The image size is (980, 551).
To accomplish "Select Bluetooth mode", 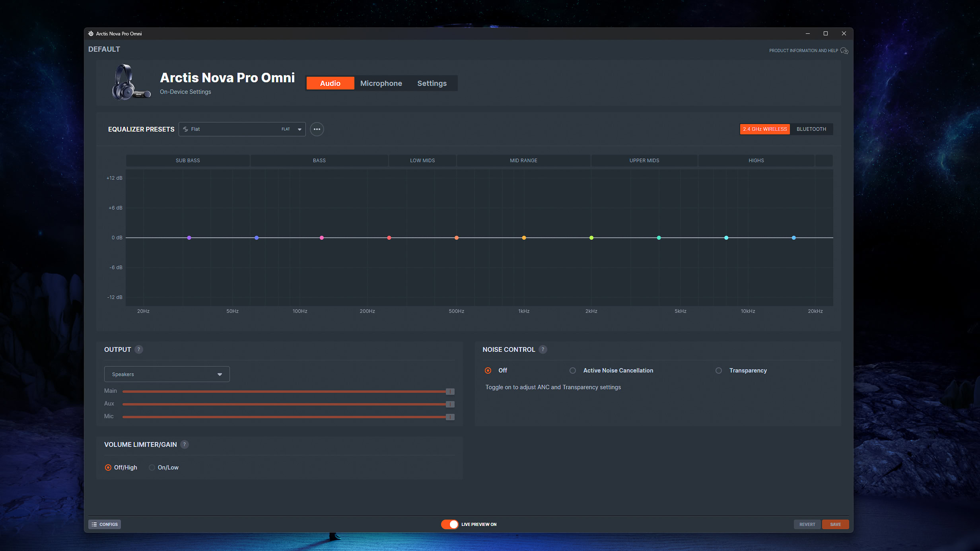I will point(811,129).
